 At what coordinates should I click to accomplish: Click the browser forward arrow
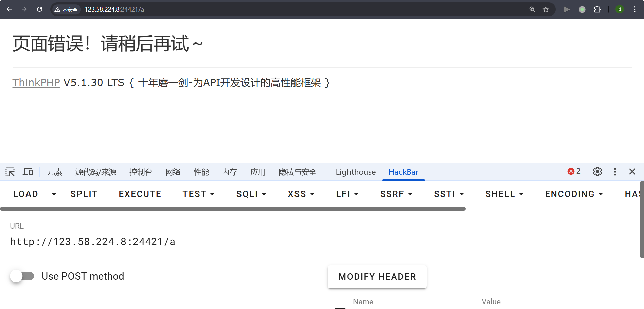(24, 9)
